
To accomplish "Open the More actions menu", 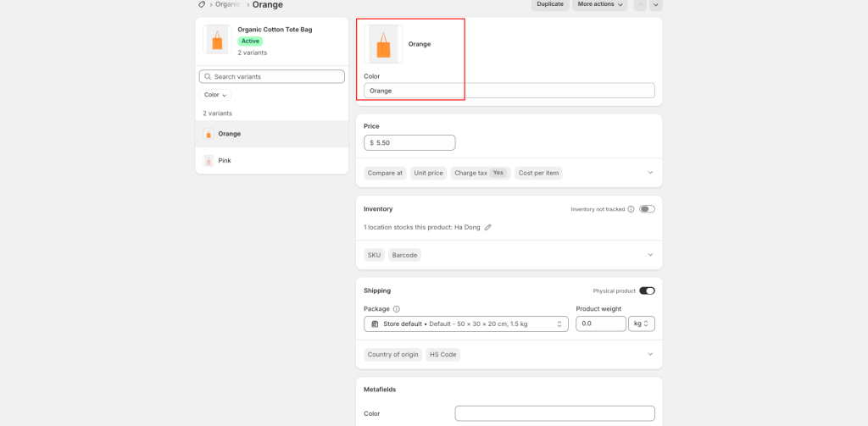I will (x=599, y=4).
